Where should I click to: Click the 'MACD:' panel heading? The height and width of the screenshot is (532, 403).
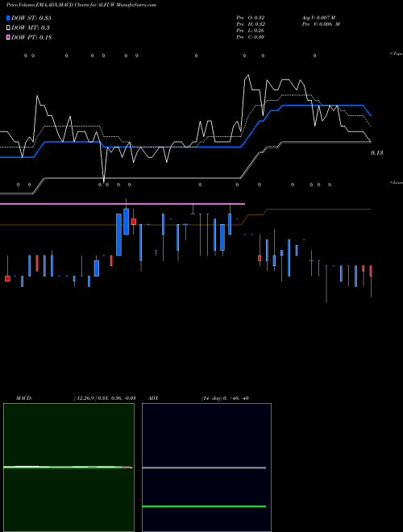click(x=24, y=398)
